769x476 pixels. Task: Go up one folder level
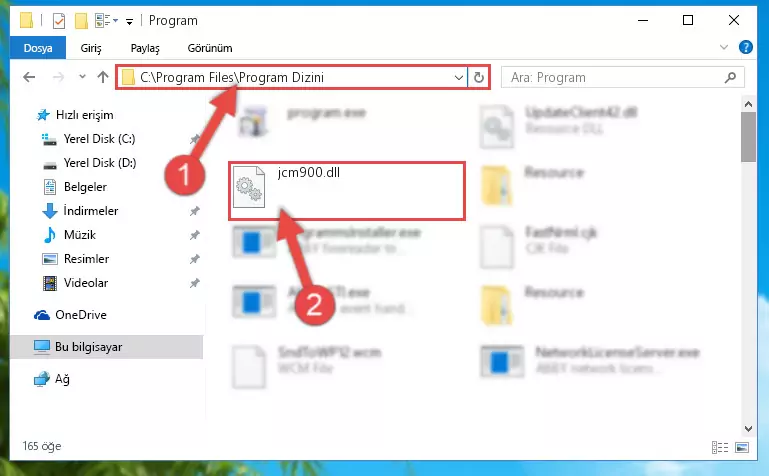[103, 77]
